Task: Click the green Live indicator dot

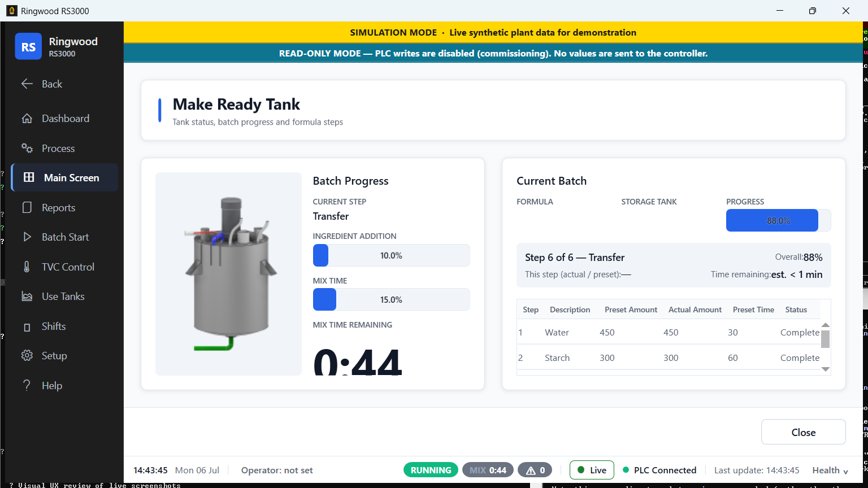Action: tap(581, 470)
